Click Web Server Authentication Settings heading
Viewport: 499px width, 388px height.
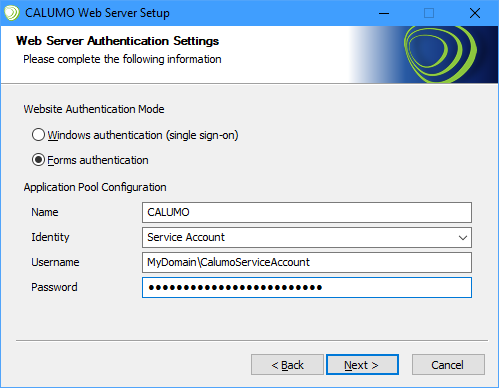[117, 41]
